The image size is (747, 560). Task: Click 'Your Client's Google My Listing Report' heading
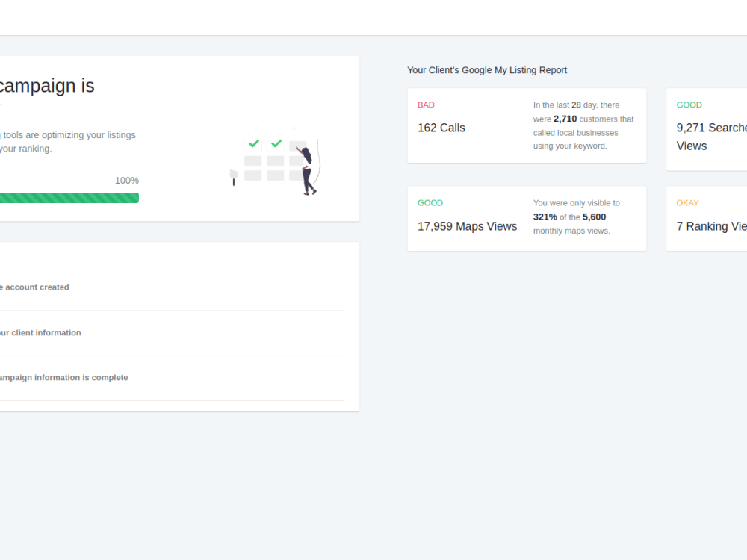487,70
